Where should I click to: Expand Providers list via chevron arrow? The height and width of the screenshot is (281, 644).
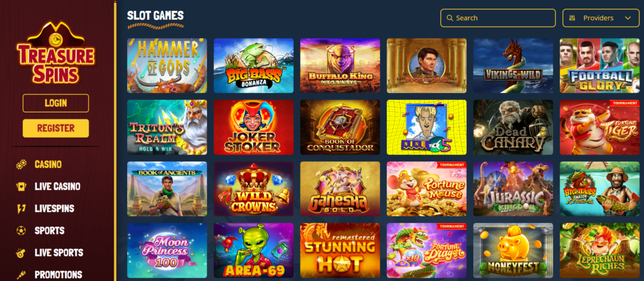628,18
